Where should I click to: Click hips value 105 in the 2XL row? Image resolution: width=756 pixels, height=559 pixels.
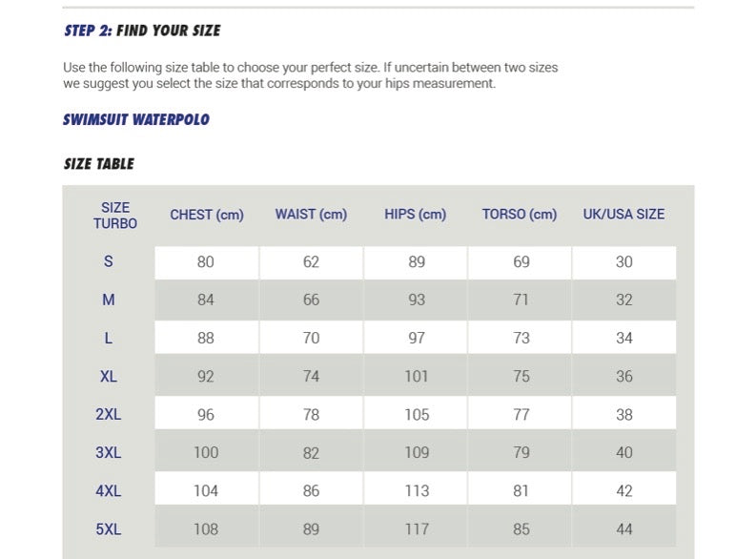pyautogui.click(x=417, y=415)
